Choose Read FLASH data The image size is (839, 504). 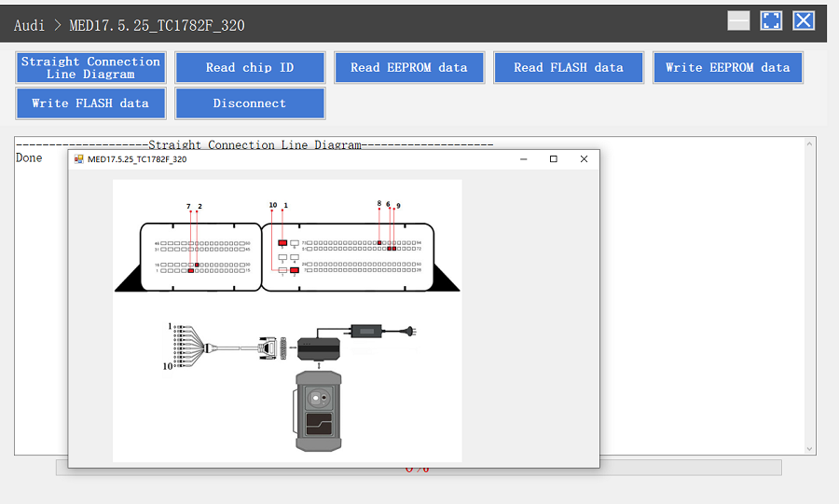pyautogui.click(x=568, y=67)
